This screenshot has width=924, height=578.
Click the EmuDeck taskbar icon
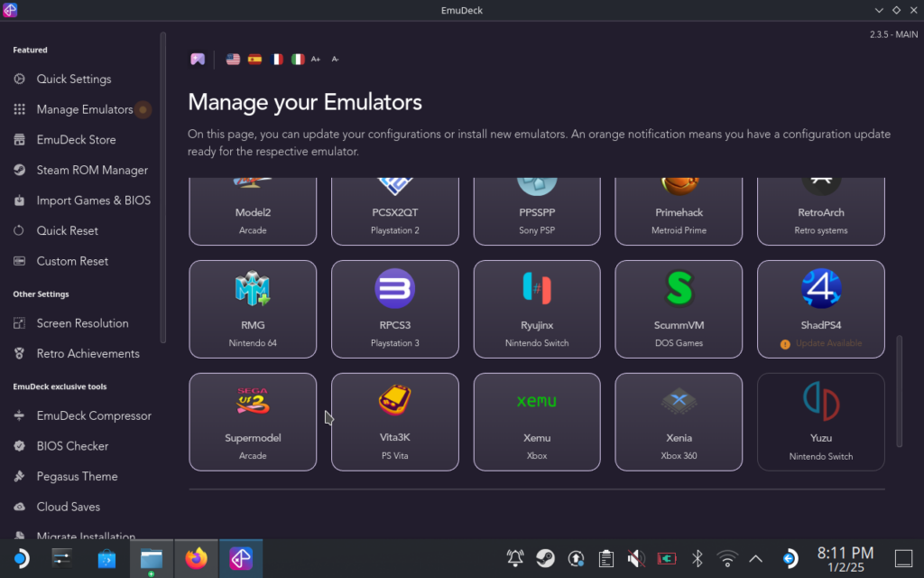pos(241,558)
